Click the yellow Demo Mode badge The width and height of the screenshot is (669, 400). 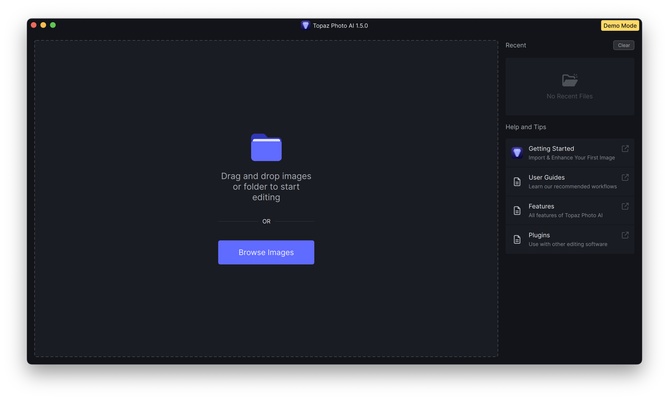[x=620, y=25]
